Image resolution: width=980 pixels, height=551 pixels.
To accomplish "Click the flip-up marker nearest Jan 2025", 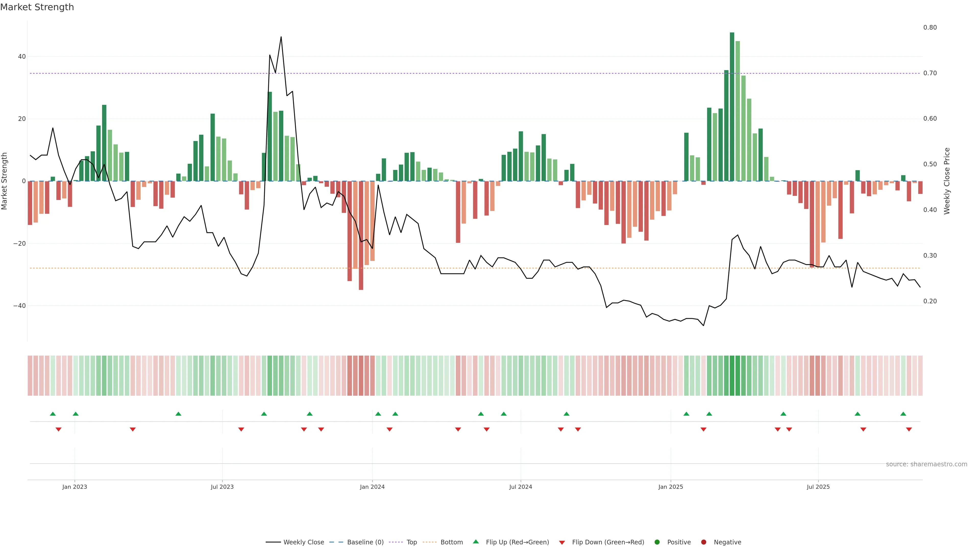I will [686, 414].
